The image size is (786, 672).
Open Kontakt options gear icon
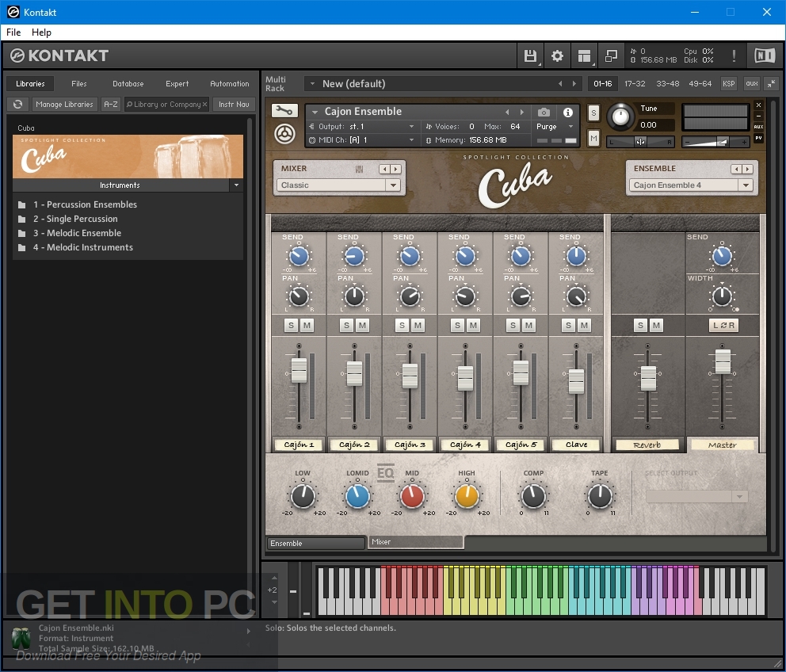click(558, 55)
